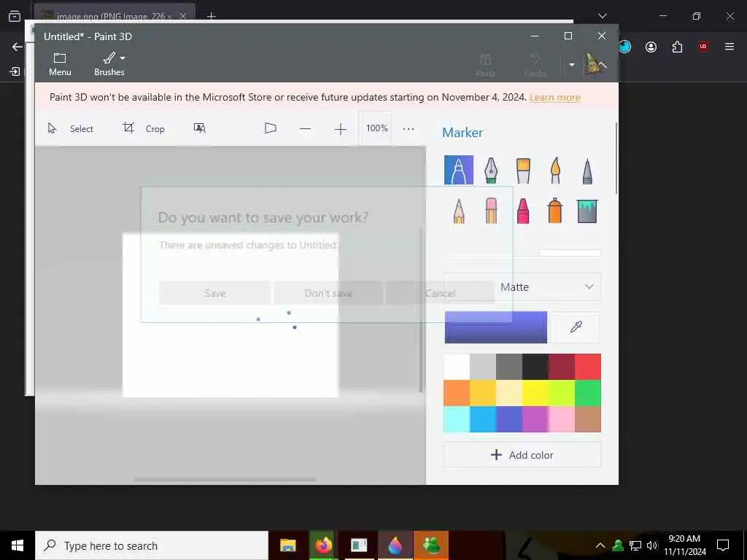Go back in Firefox
747x560 pixels.
click(18, 47)
